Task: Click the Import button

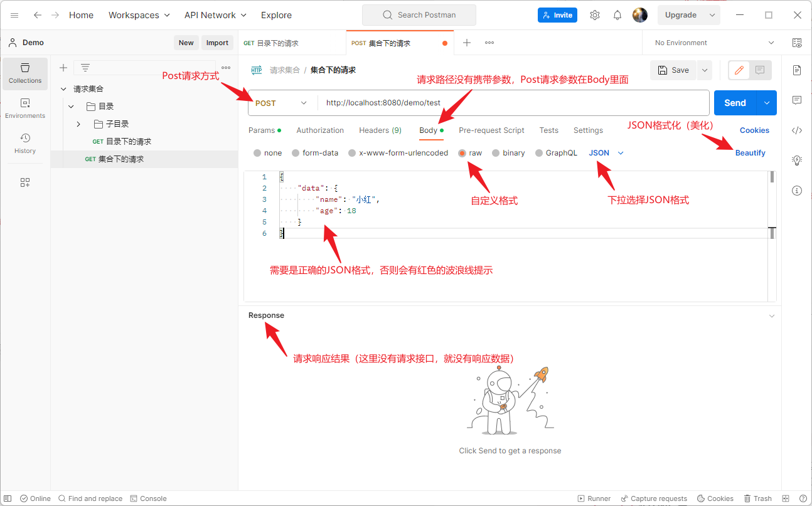Action: pos(217,43)
